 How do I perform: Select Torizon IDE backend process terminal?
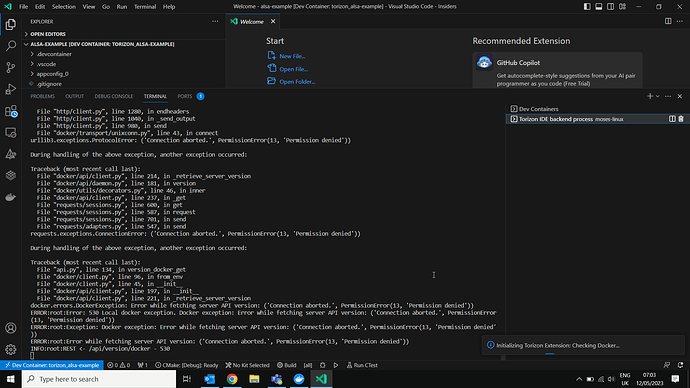598,119
